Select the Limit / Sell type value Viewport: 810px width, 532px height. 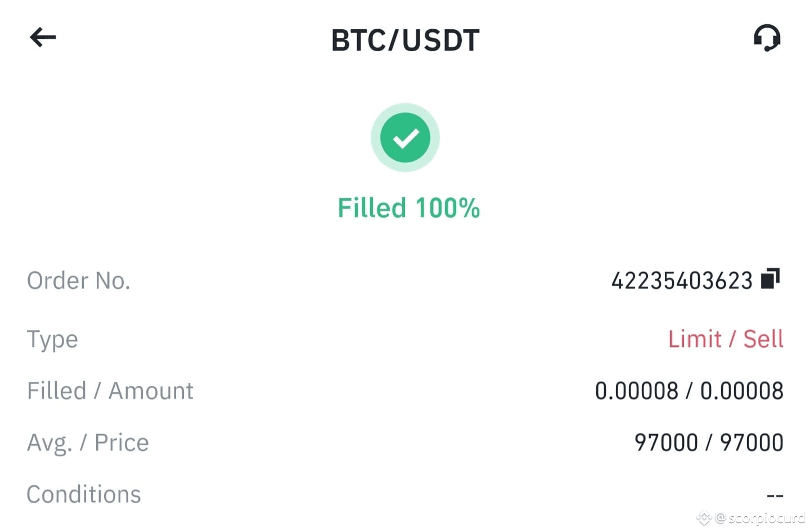pyautogui.click(x=725, y=339)
